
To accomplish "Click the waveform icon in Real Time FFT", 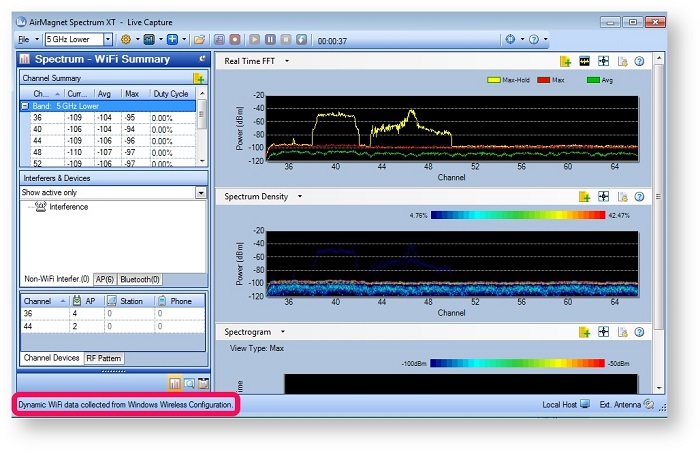I will click(585, 62).
